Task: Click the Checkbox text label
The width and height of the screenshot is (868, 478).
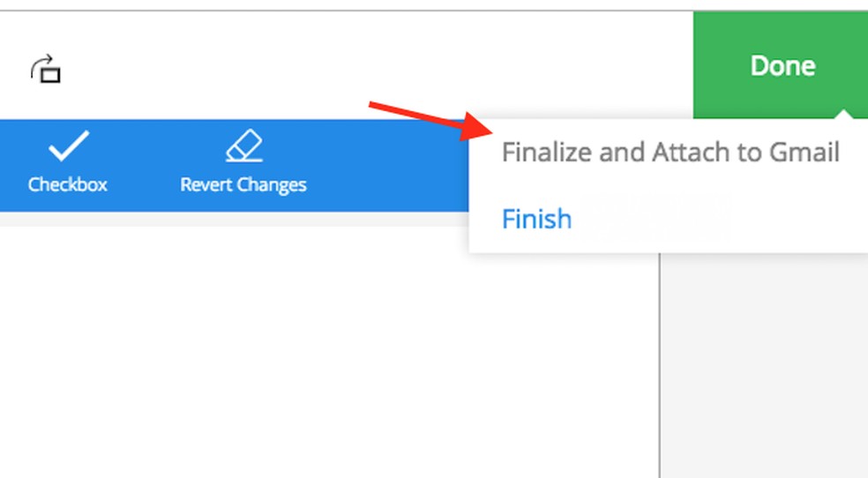Action: click(68, 185)
